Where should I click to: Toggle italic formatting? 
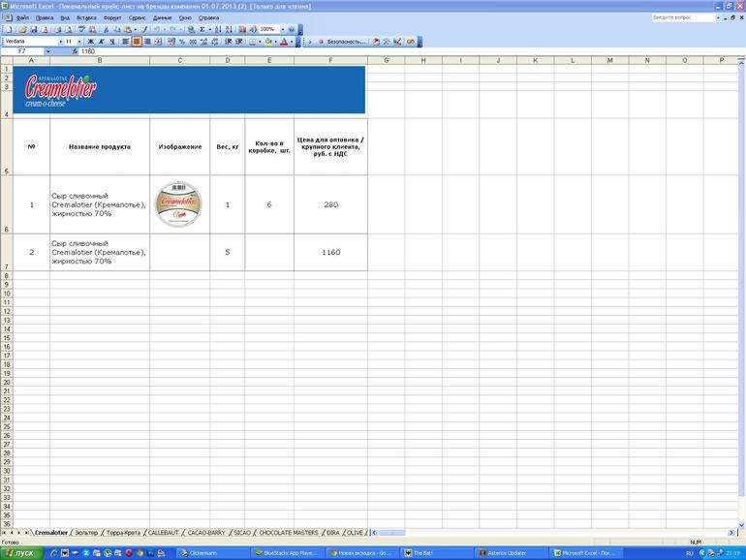click(x=101, y=42)
